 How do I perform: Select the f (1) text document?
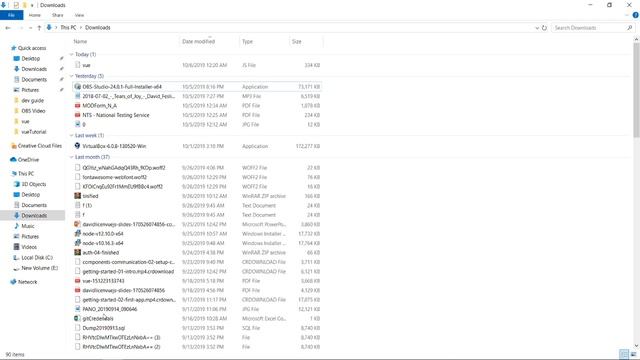pos(87,205)
